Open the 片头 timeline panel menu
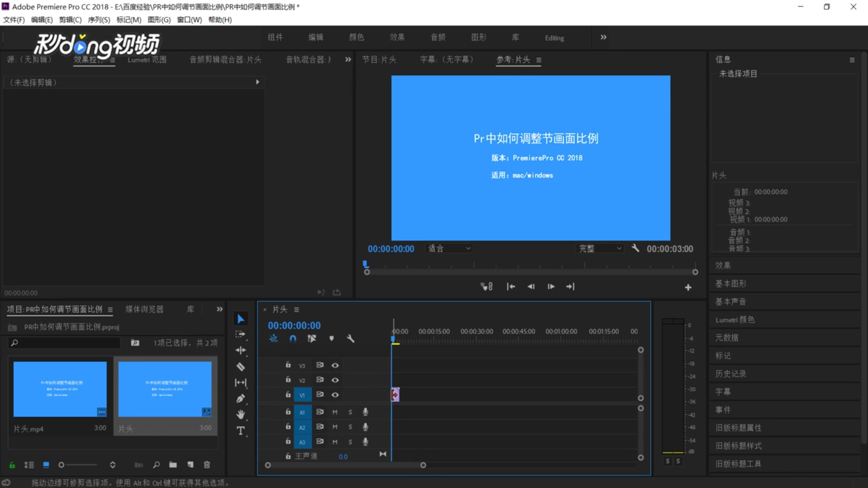The image size is (868, 488). point(297,310)
